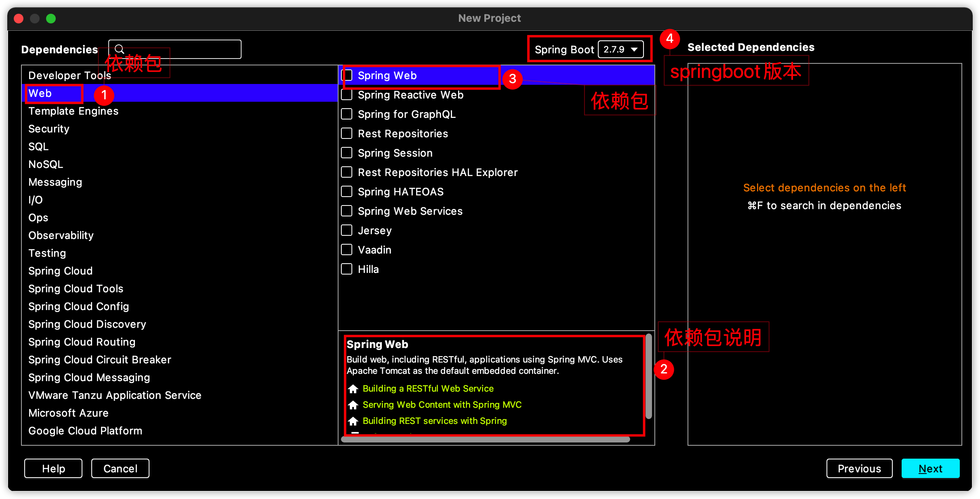Screen dimensions: 980x499
Task: Click the green zoom window button
Action: tap(51, 19)
